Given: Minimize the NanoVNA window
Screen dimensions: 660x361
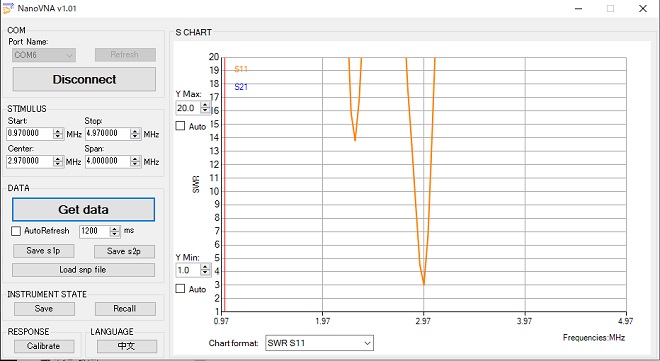Looking at the screenshot, I should pos(578,8).
